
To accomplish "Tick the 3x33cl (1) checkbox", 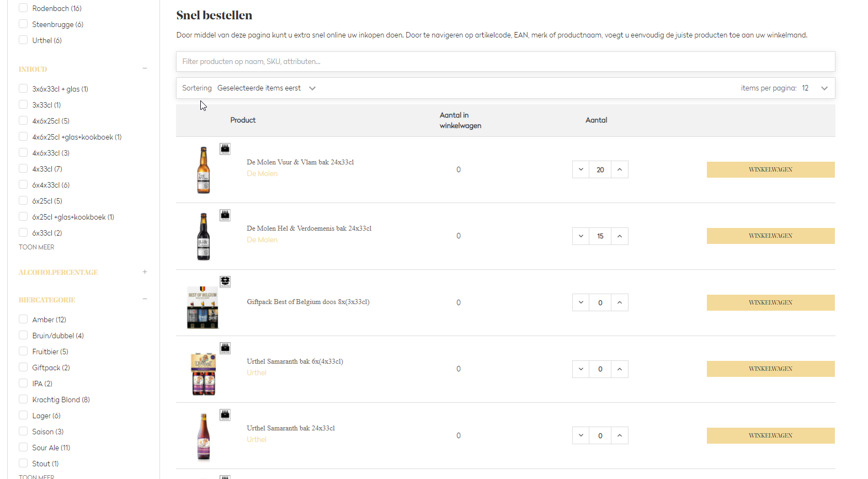I will click(x=23, y=104).
